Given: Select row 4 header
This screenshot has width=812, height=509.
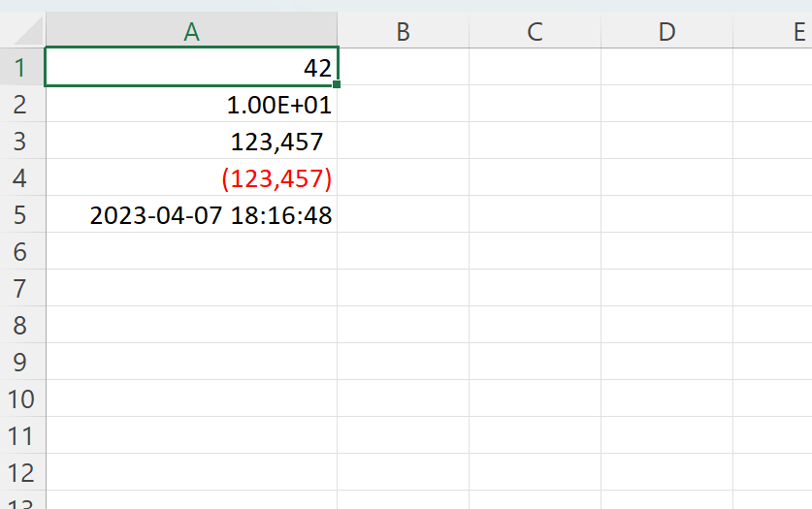Looking at the screenshot, I should (x=21, y=178).
